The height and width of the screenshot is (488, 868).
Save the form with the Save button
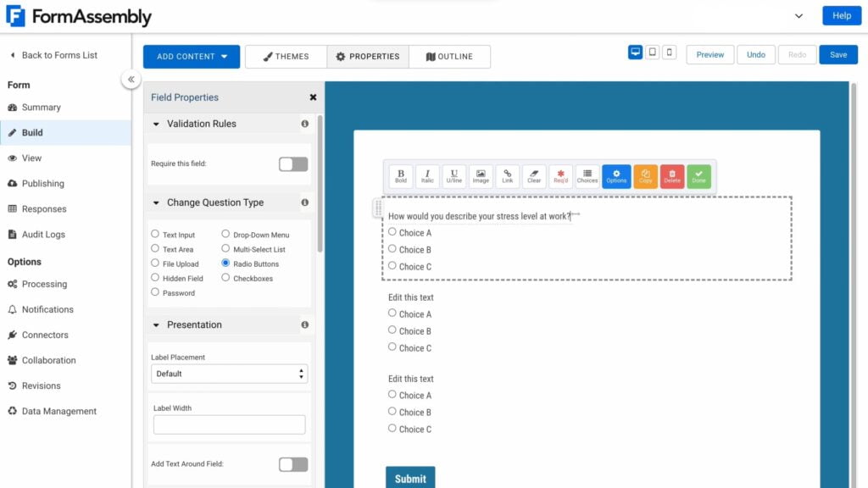tap(837, 53)
